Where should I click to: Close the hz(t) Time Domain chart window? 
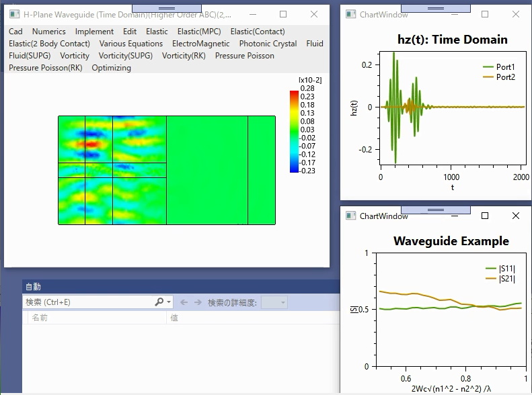[516, 14]
